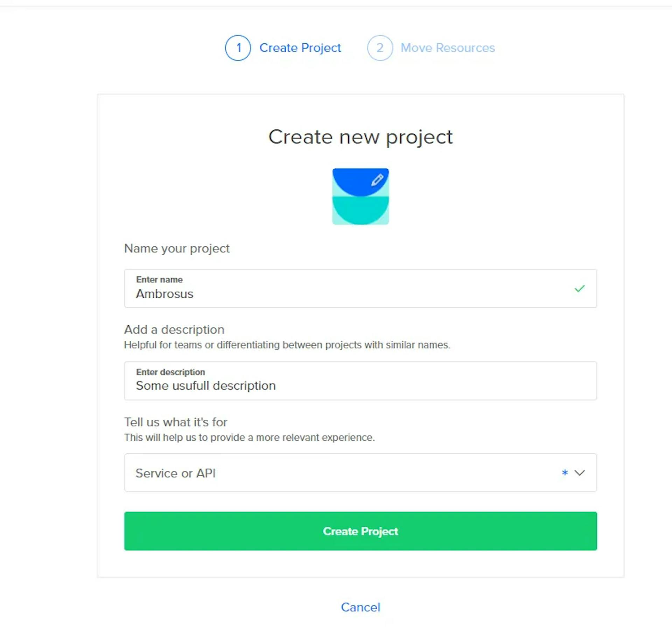Click the step 2 circle icon
Viewport: 672px width, 631px height.
tap(380, 48)
